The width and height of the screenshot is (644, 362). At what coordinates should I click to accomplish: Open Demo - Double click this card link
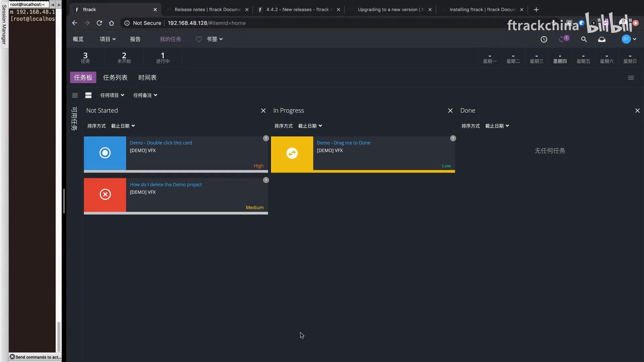tap(161, 143)
